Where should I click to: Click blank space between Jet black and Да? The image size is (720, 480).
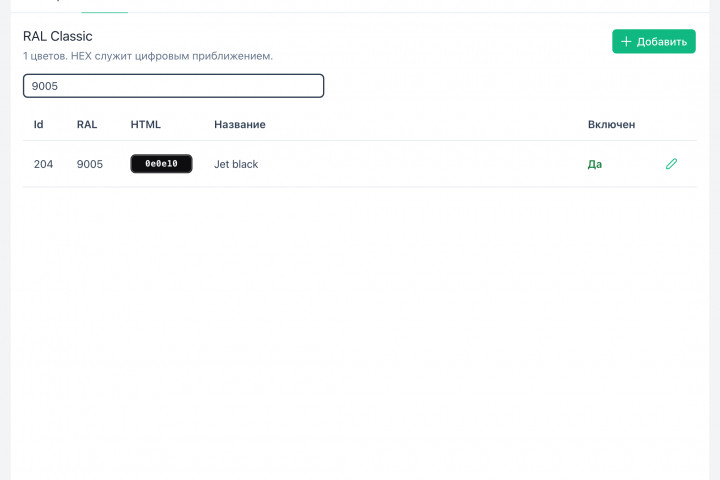(x=422, y=164)
